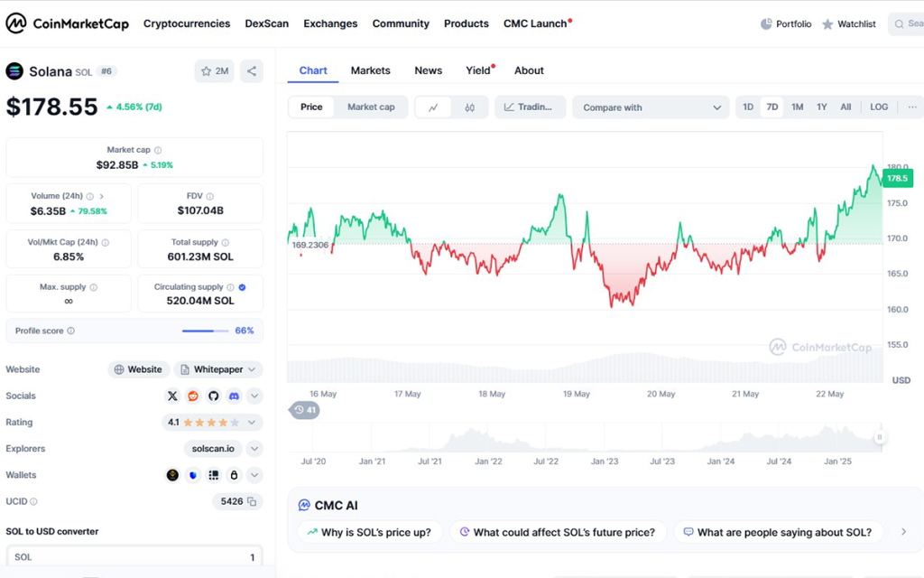Open the Portfolio pie chart icon
The image size is (924, 578).
[766, 23]
